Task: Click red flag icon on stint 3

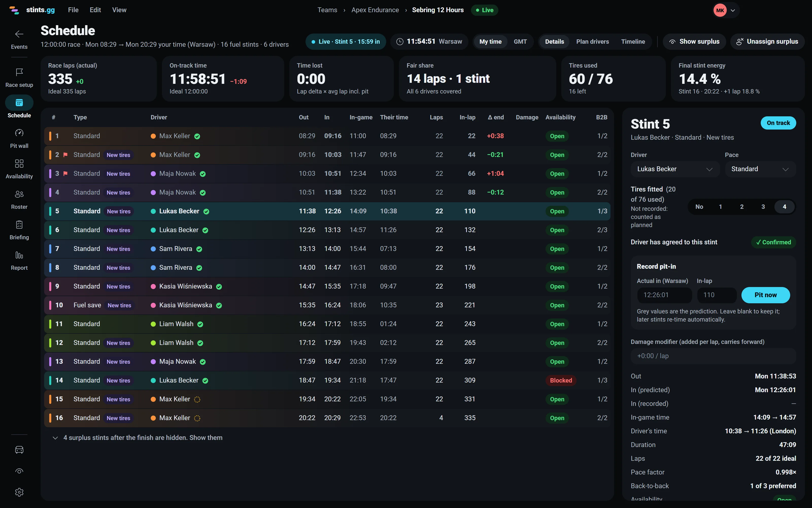Action: click(x=65, y=174)
